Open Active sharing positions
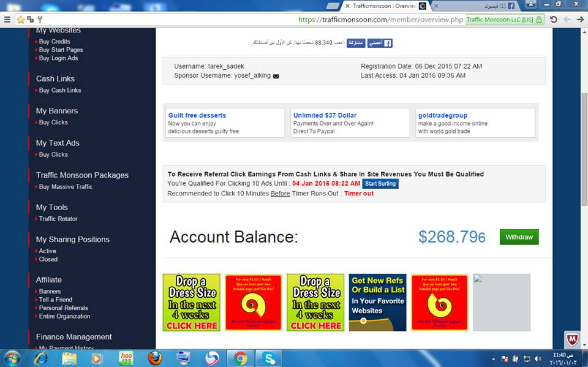Image resolution: width=588 pixels, height=367 pixels. point(48,251)
